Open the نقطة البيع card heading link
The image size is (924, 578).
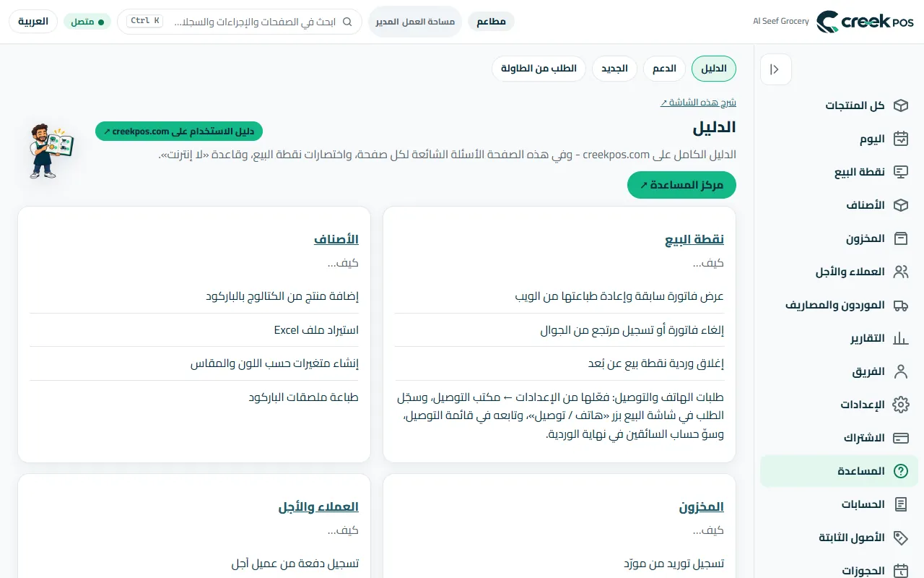(694, 239)
